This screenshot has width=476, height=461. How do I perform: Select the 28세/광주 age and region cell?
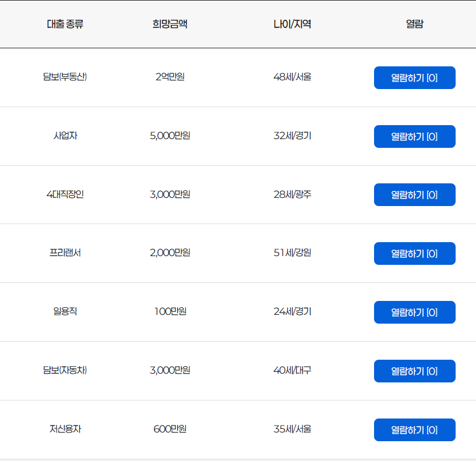(x=292, y=194)
